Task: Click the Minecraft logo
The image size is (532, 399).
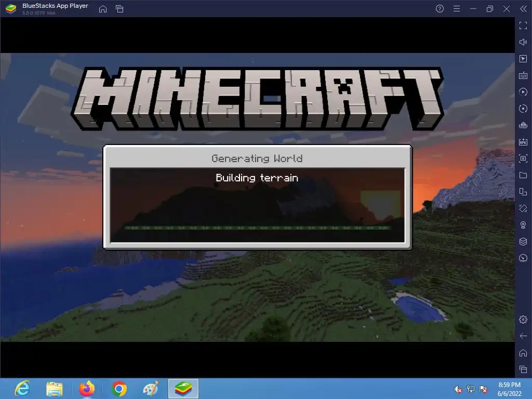Action: (258, 98)
